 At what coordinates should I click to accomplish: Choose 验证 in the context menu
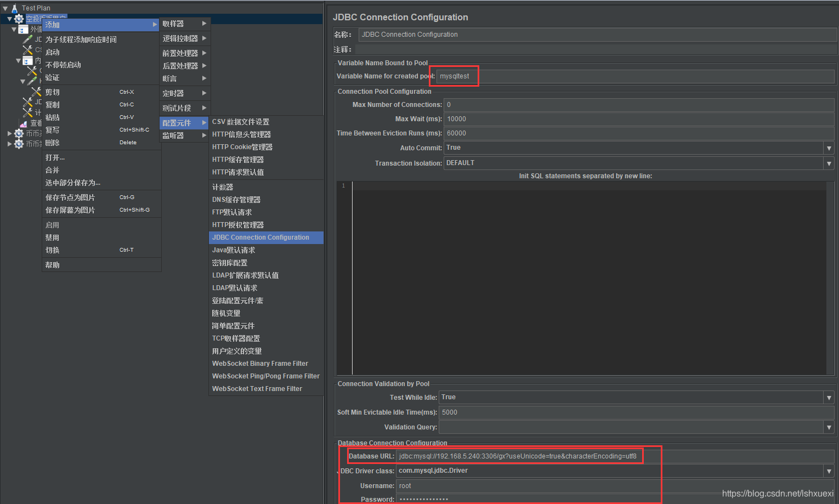(x=101, y=77)
